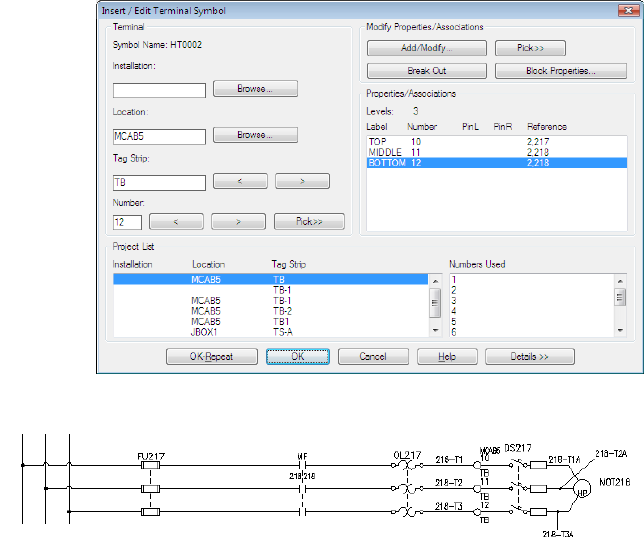The width and height of the screenshot is (644, 545).
Task: Click the motor symbol MOT218
Action: (x=582, y=489)
